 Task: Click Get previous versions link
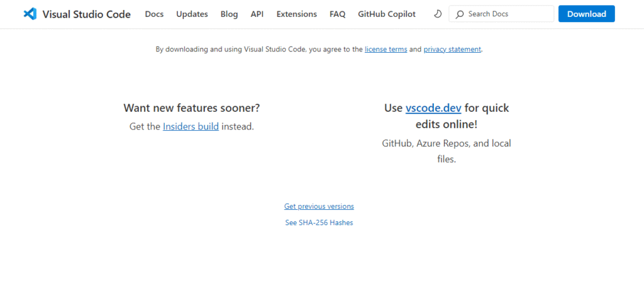[x=319, y=206]
